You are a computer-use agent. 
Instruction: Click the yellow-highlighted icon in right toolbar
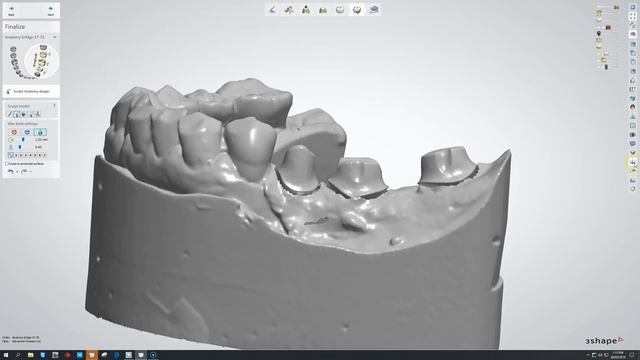(633, 162)
